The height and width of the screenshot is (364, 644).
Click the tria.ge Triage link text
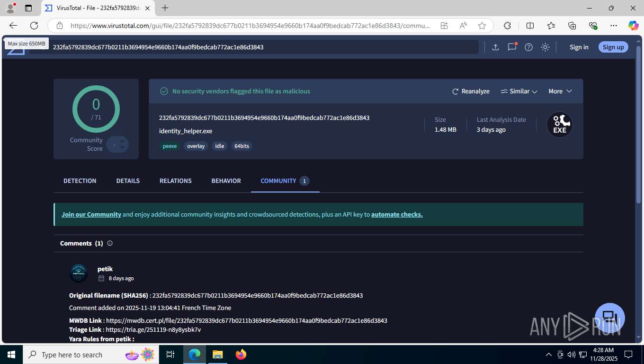(x=153, y=329)
